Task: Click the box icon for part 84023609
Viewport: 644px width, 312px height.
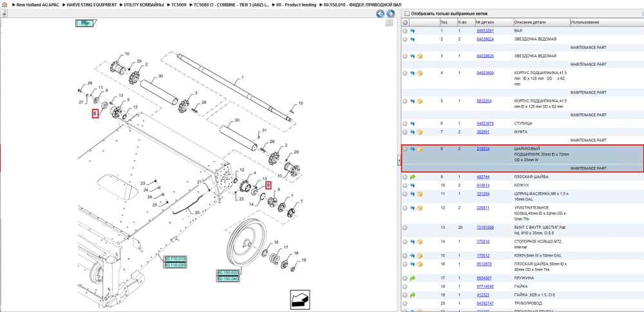Action: 420,73
